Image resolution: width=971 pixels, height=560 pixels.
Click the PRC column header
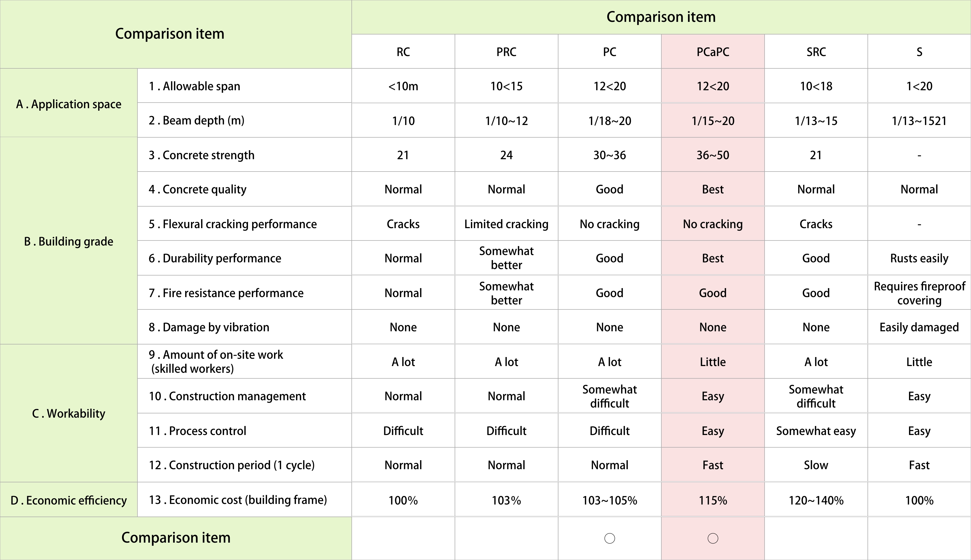(x=506, y=52)
